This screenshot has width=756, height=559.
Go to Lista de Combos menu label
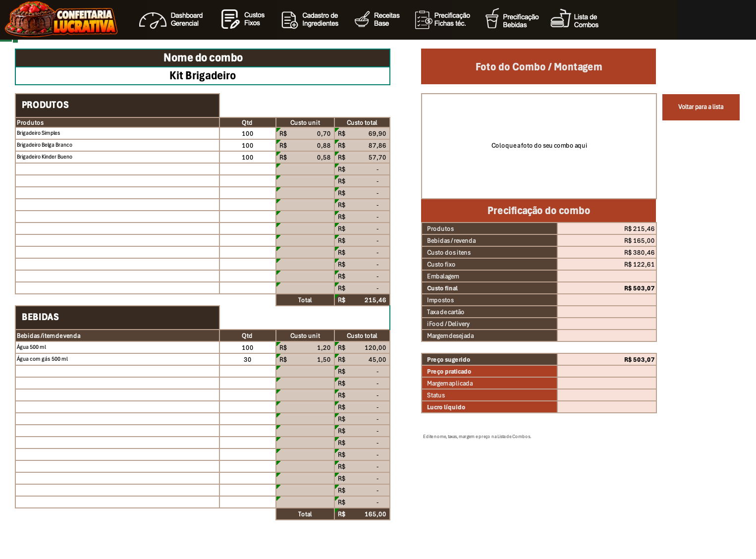pyautogui.click(x=586, y=21)
